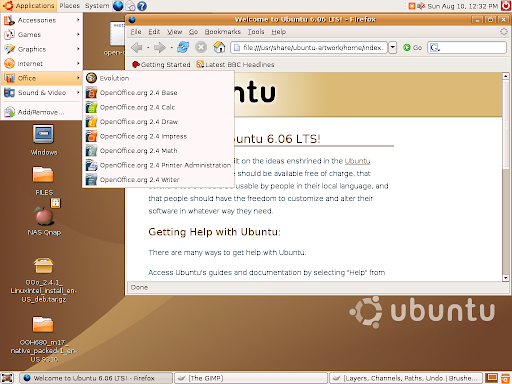Image resolution: width=512 pixels, height=384 pixels.
Task: Open the Firefox Bookmarks menu
Action: coord(222,32)
